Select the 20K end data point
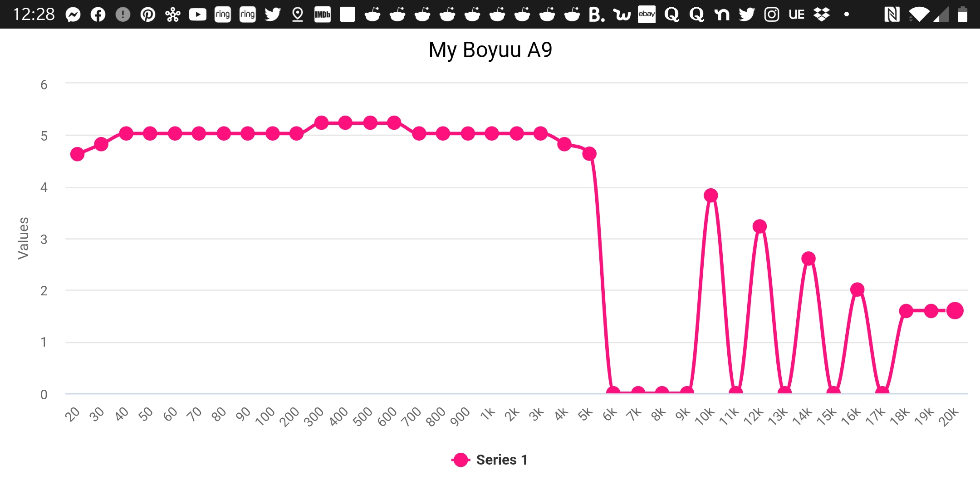 955,311
